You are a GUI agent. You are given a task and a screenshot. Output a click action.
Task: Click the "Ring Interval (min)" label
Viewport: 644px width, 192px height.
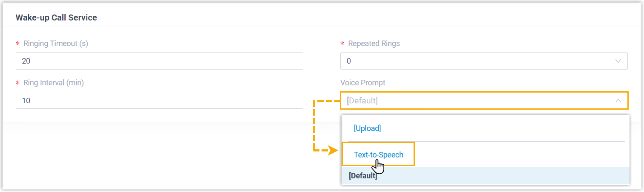pyautogui.click(x=54, y=83)
